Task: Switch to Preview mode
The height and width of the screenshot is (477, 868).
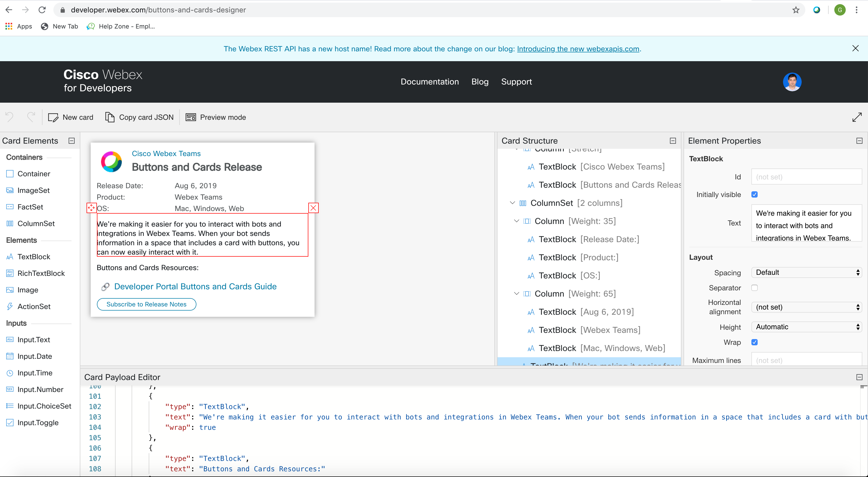Action: pyautogui.click(x=216, y=117)
